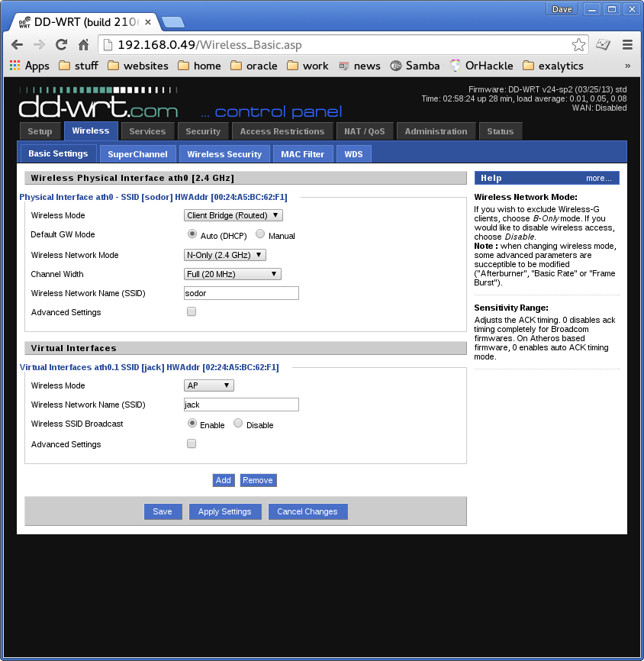Click the Save button
This screenshot has width=644, height=661.
(163, 511)
